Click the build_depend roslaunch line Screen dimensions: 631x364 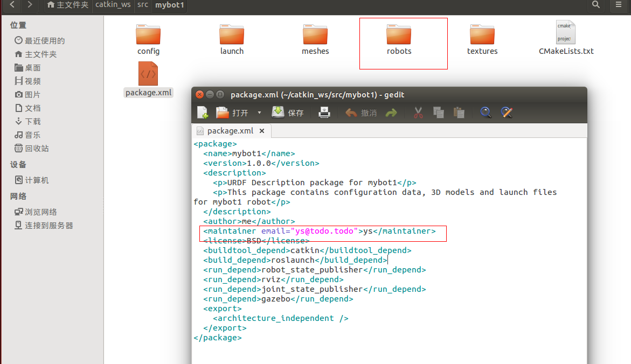click(295, 260)
